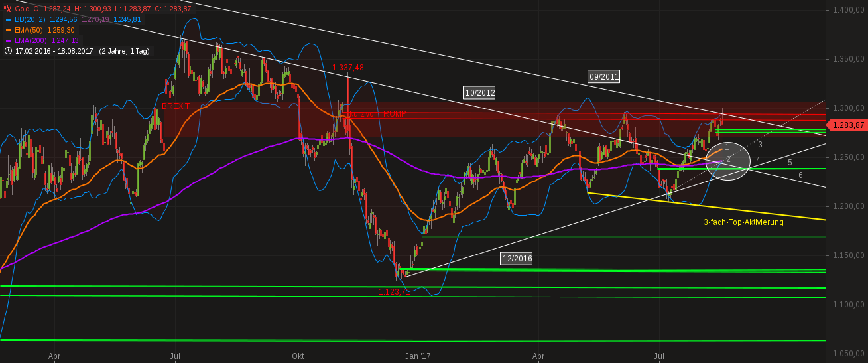Click the red 1.337,48 high price label

pyautogui.click(x=348, y=68)
